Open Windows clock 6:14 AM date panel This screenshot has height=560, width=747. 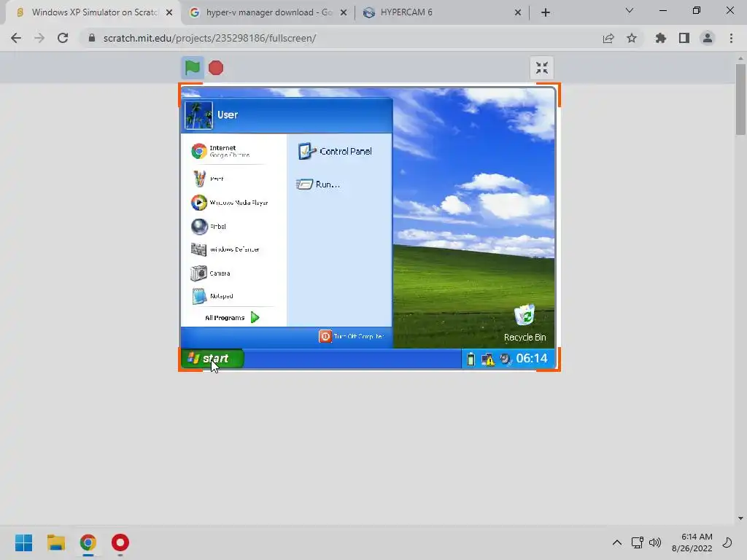tap(692, 542)
